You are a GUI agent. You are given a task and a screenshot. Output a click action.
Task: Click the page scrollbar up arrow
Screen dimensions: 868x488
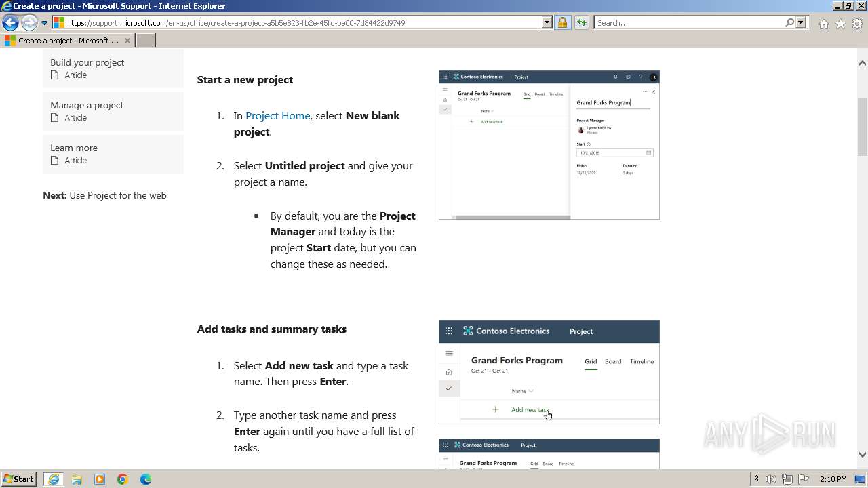point(863,63)
